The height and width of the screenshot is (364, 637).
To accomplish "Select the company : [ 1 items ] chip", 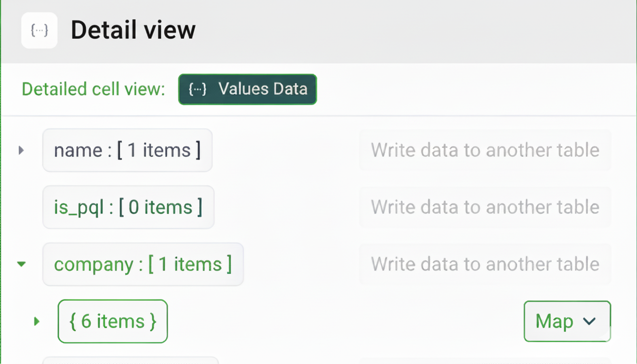I will [x=143, y=264].
